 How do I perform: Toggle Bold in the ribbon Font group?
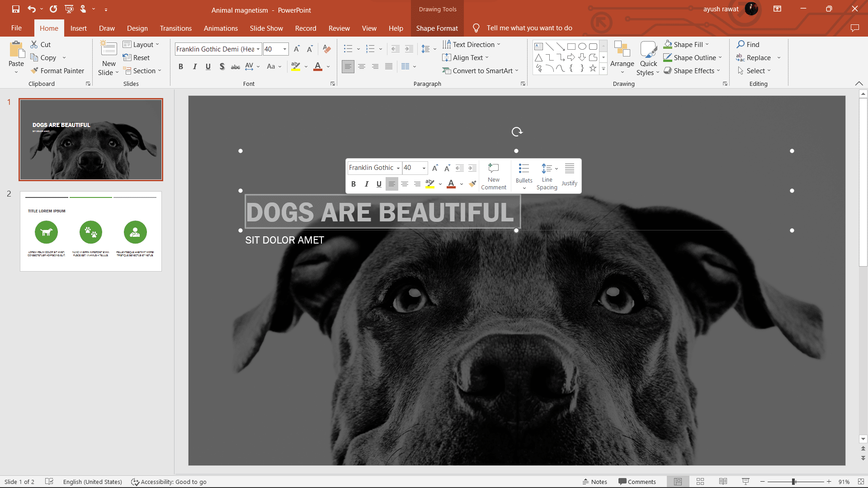click(181, 66)
